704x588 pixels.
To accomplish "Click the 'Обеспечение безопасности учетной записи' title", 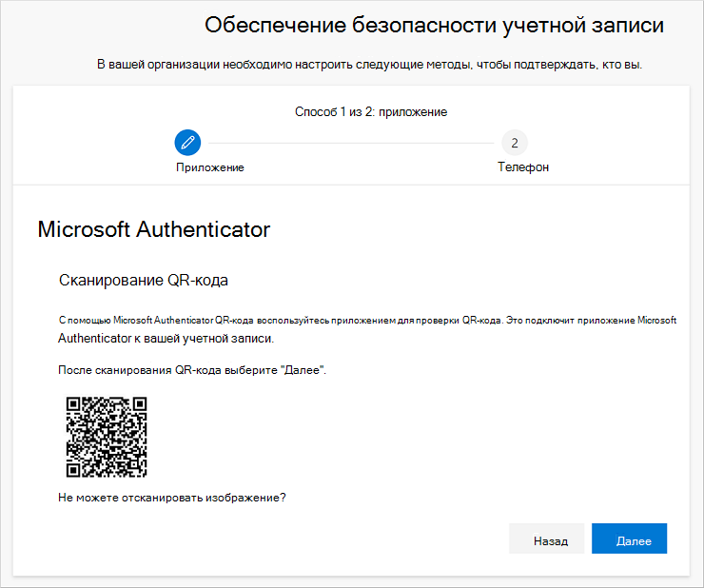I will coord(434,25).
